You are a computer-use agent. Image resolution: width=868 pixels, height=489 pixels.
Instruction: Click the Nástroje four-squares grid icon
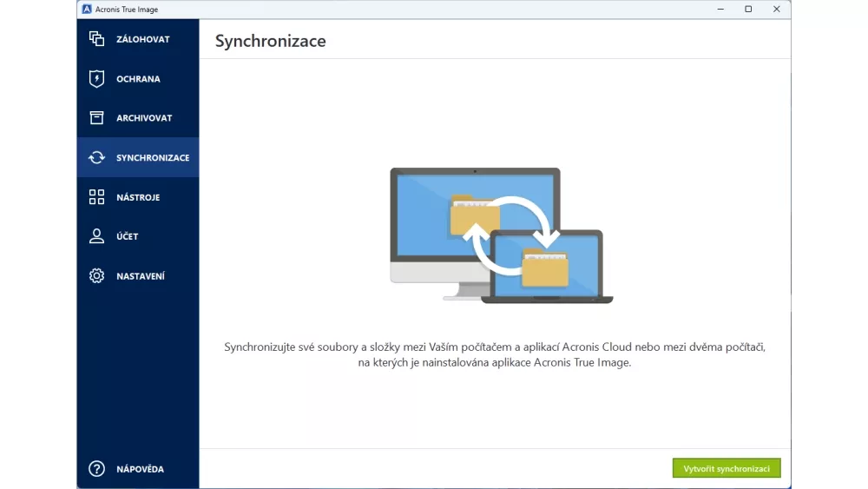click(96, 197)
